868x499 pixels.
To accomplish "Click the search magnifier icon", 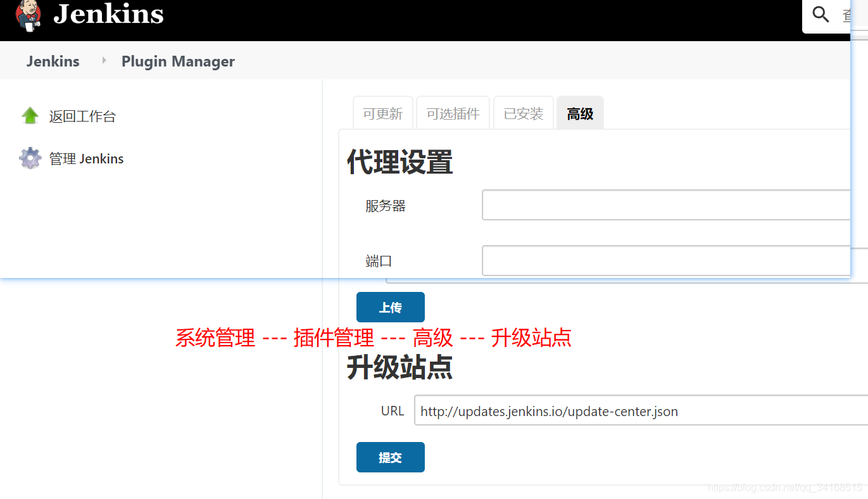I will (821, 15).
